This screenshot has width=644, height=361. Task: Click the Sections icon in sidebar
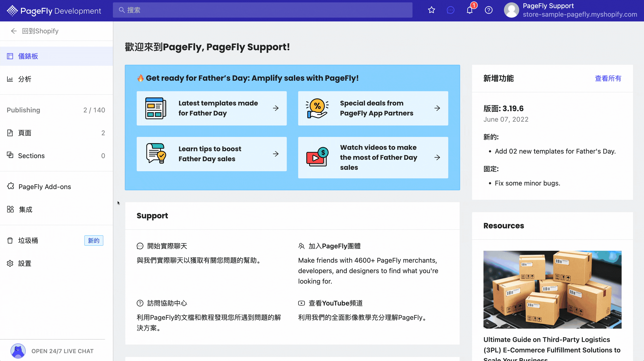click(x=10, y=155)
